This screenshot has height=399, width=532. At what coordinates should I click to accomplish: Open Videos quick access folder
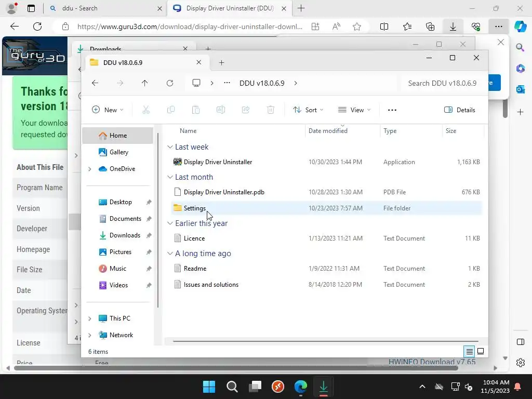pyautogui.click(x=118, y=285)
